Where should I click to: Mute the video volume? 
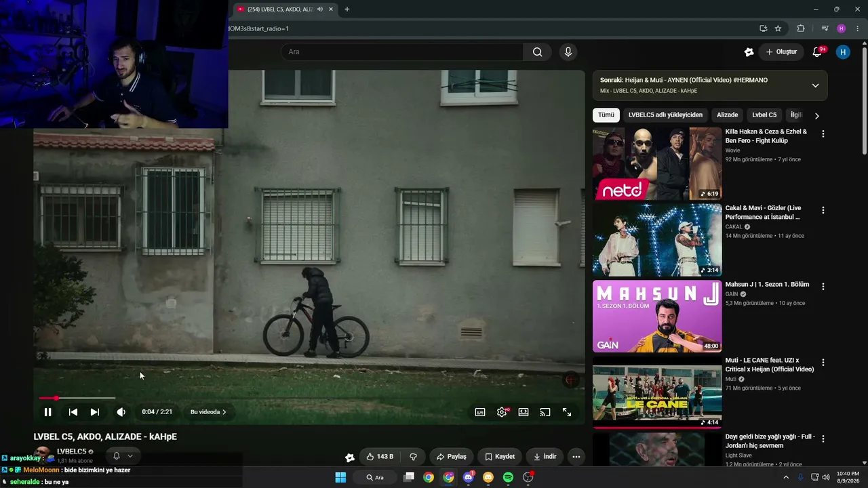(x=121, y=412)
